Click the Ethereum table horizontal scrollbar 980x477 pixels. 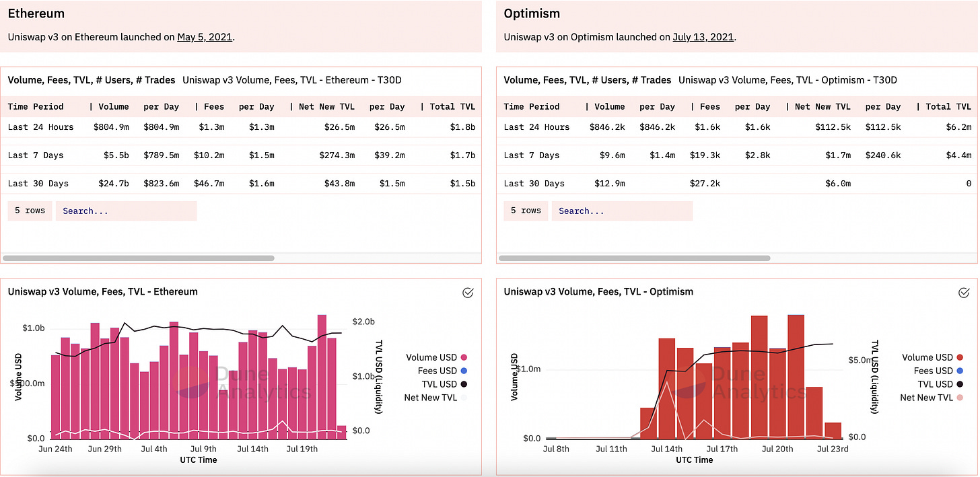pos(139,258)
